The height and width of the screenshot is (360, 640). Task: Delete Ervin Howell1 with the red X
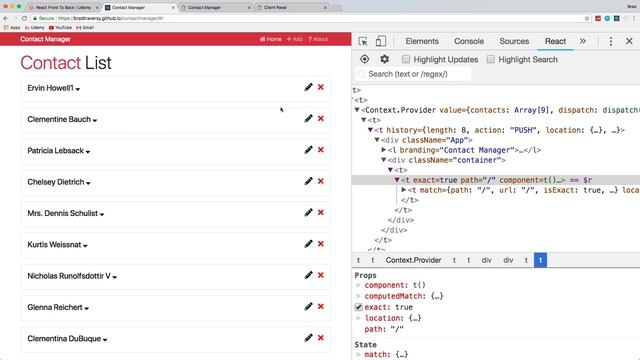(x=321, y=87)
